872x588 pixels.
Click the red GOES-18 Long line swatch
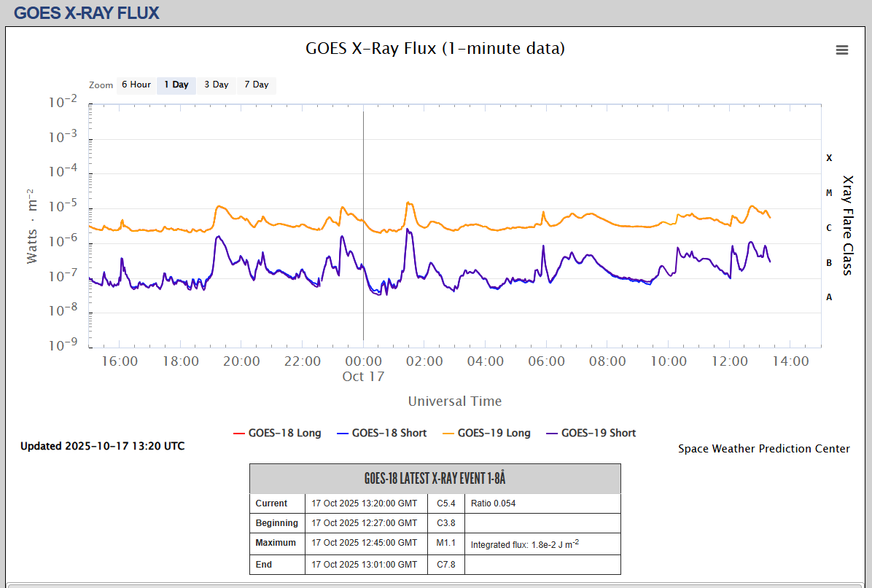238,433
